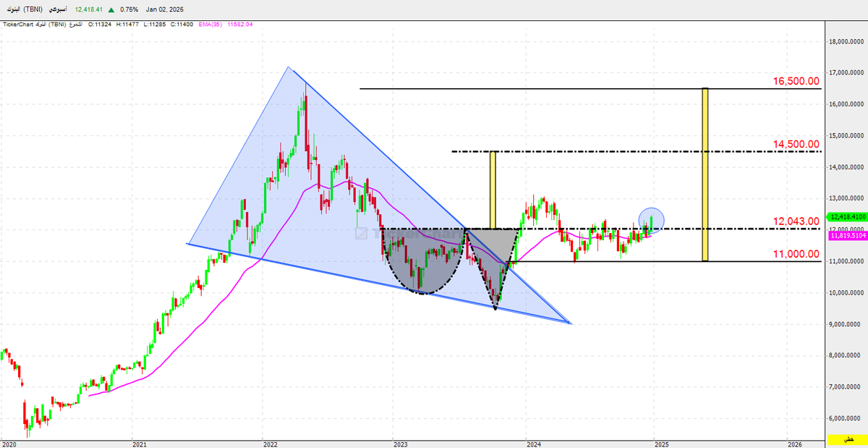Click the 0.75% change value

(x=129, y=9)
